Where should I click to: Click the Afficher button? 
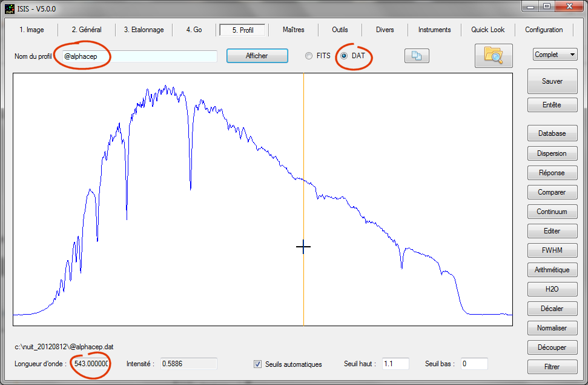(257, 56)
